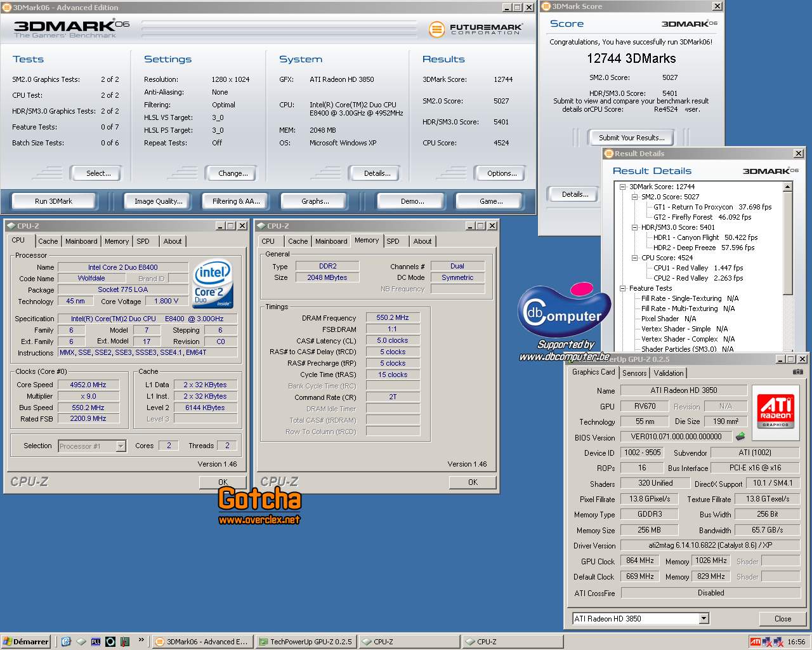Switch to the Validation tab in GPU-Z
This screenshot has width=812, height=650.
669,373
